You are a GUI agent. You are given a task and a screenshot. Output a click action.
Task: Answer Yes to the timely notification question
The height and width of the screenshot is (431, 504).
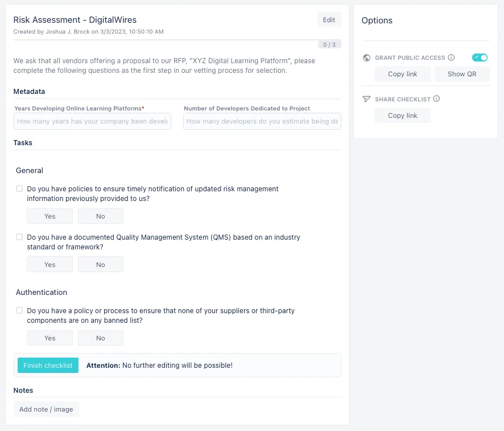(49, 216)
